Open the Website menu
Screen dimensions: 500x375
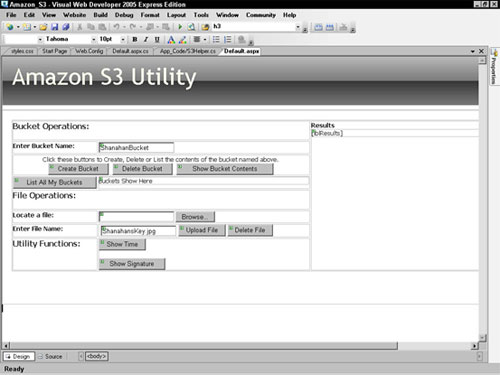tap(74, 15)
